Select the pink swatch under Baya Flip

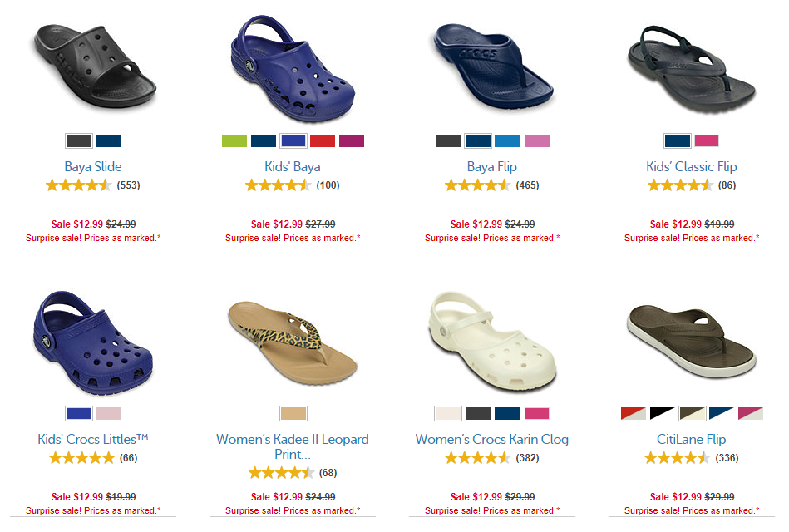537,141
